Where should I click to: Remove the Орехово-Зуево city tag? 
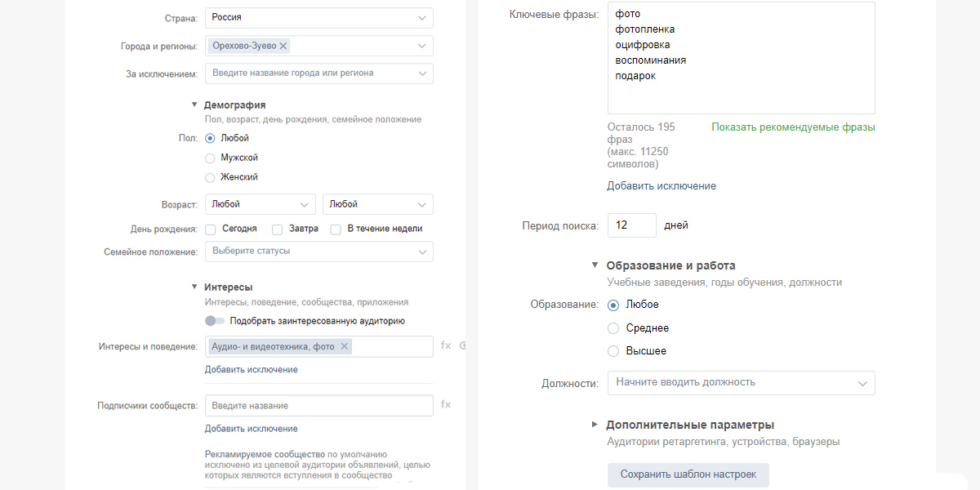pos(283,47)
